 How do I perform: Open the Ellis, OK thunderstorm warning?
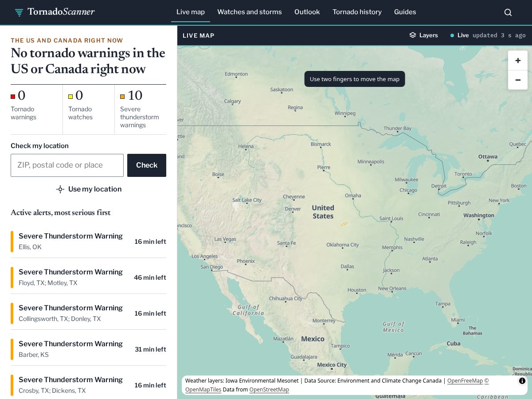click(x=88, y=241)
